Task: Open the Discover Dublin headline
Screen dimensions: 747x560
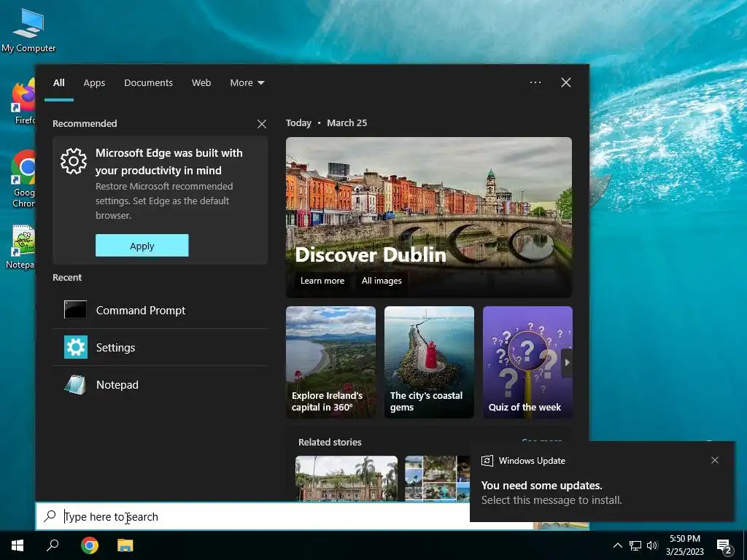Action: tap(371, 254)
